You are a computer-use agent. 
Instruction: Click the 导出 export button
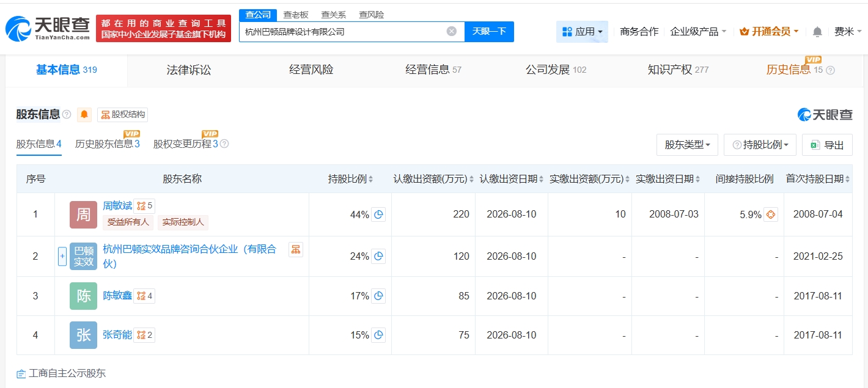click(x=827, y=145)
